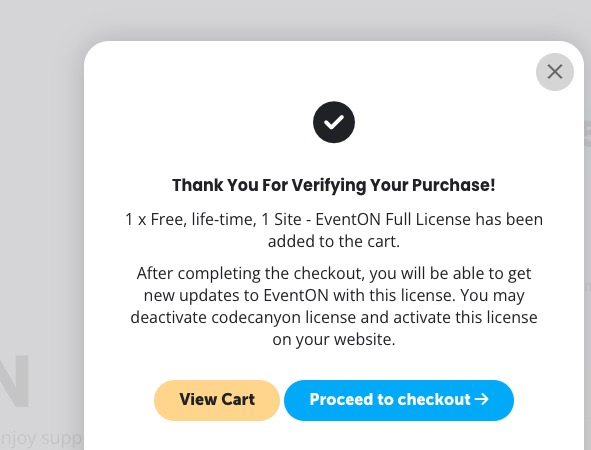Close the purchase verification popup
The height and width of the screenshot is (450, 591).
(x=555, y=72)
